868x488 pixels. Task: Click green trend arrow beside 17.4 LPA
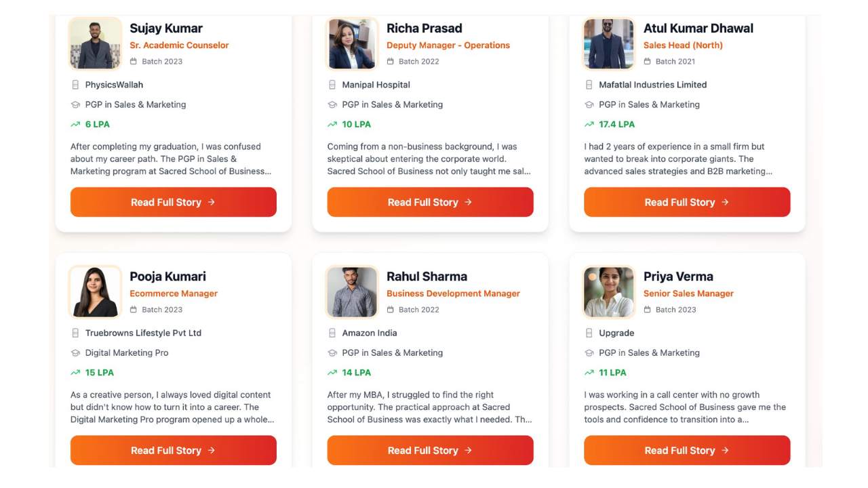(x=589, y=124)
